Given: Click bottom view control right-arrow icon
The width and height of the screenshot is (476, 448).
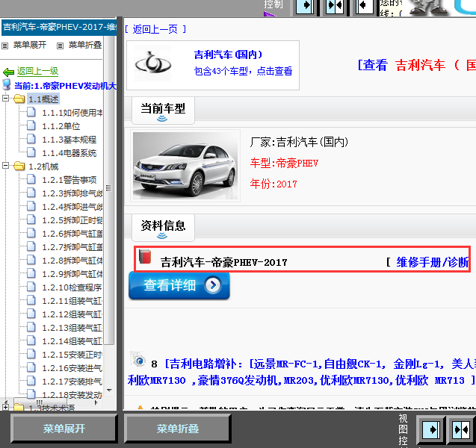Looking at the screenshot, I should tap(431, 430).
